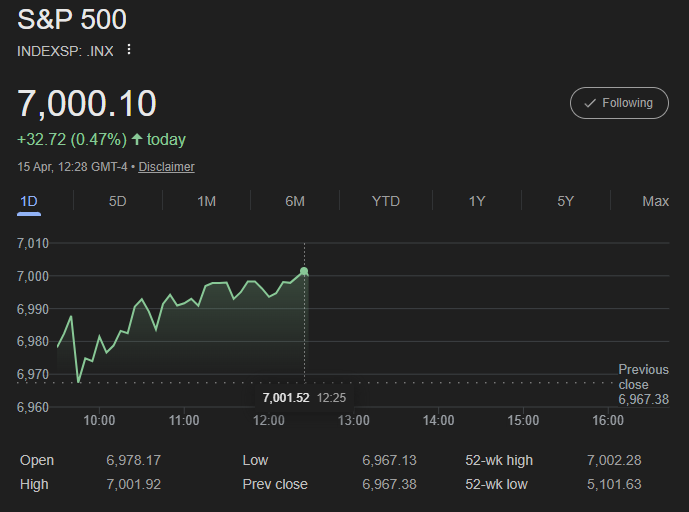This screenshot has height=512, width=689.
Task: Click the Open label in stats
Action: (x=37, y=460)
